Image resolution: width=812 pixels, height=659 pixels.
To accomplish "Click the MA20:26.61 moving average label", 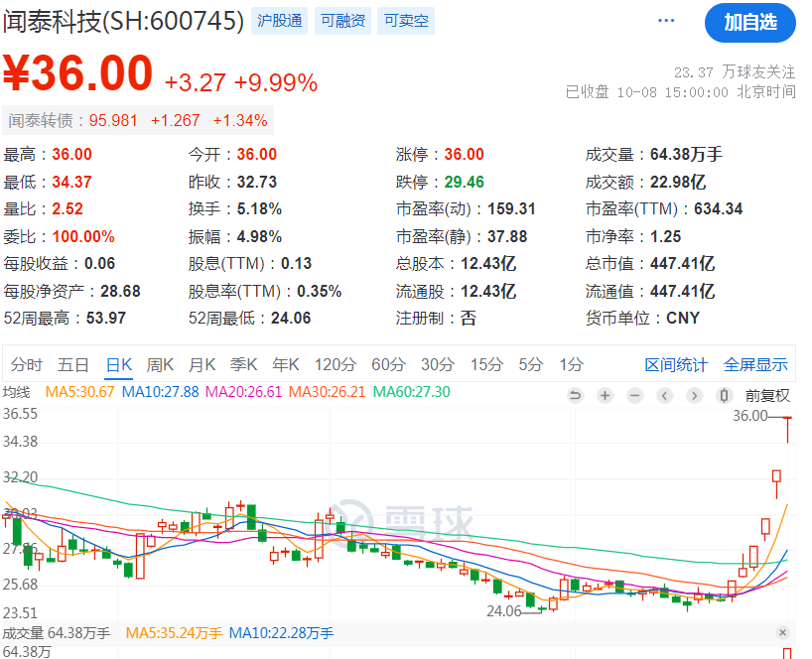I will (x=244, y=392).
